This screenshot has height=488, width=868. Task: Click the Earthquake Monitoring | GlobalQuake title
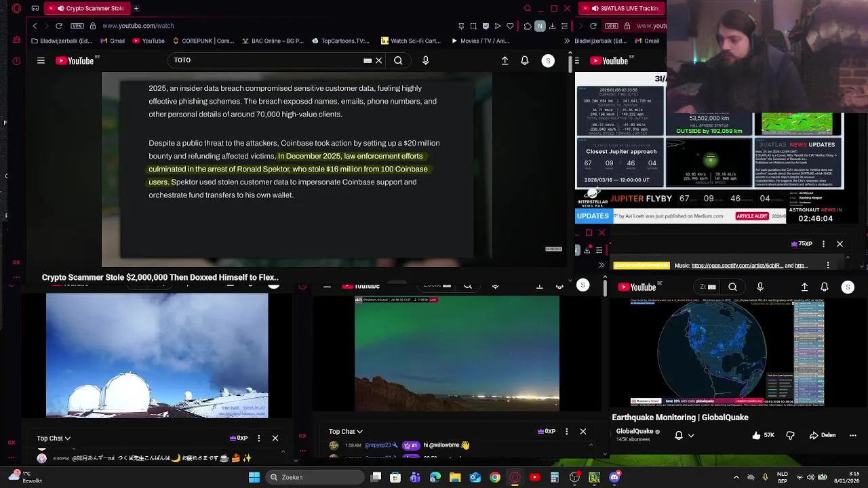tap(680, 418)
